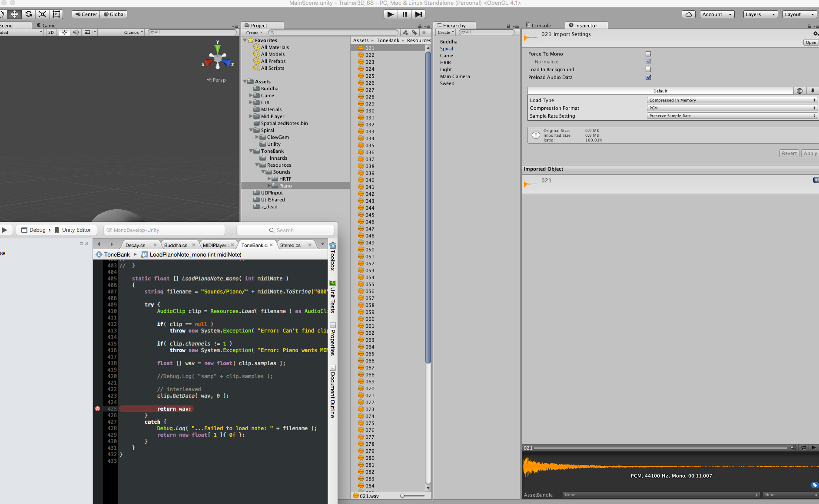Switch to the Console tab
The image size is (819, 504).
[x=538, y=26]
